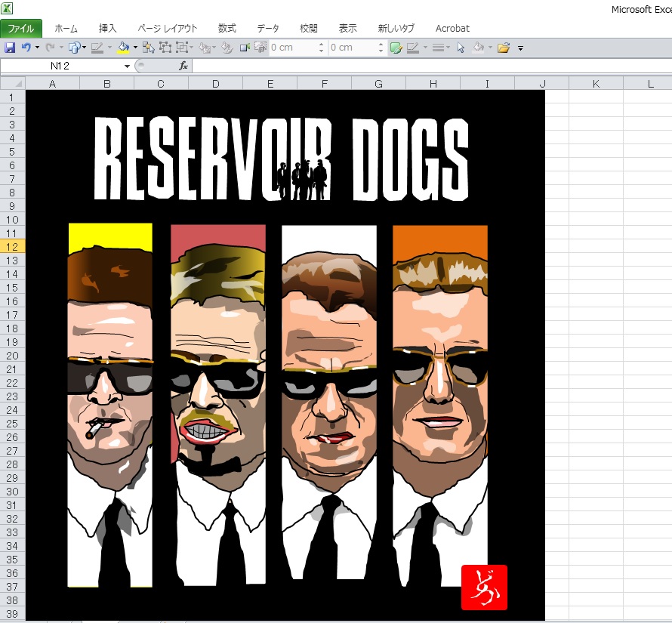Open the rotate objects dropdown arrow
Image resolution: width=672 pixels, height=623 pixels.
click(214, 48)
